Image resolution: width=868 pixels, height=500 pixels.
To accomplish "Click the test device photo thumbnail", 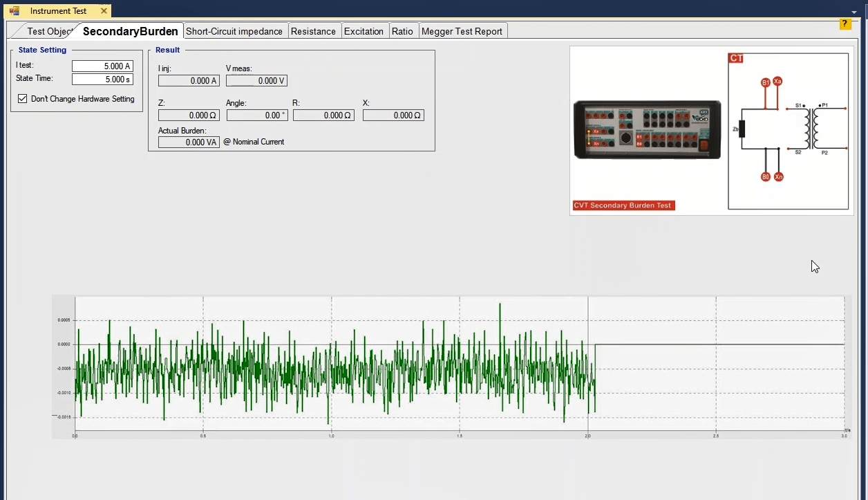I will tap(647, 129).
